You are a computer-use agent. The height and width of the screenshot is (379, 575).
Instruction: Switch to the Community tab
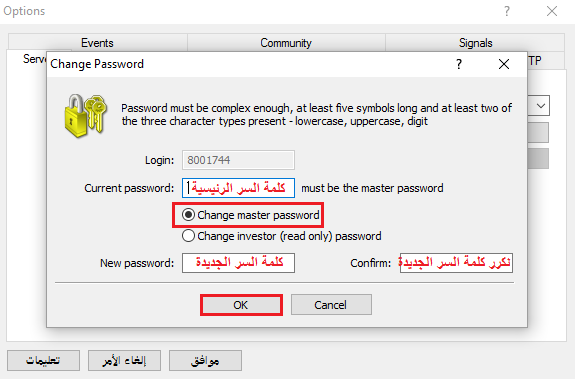tap(286, 43)
